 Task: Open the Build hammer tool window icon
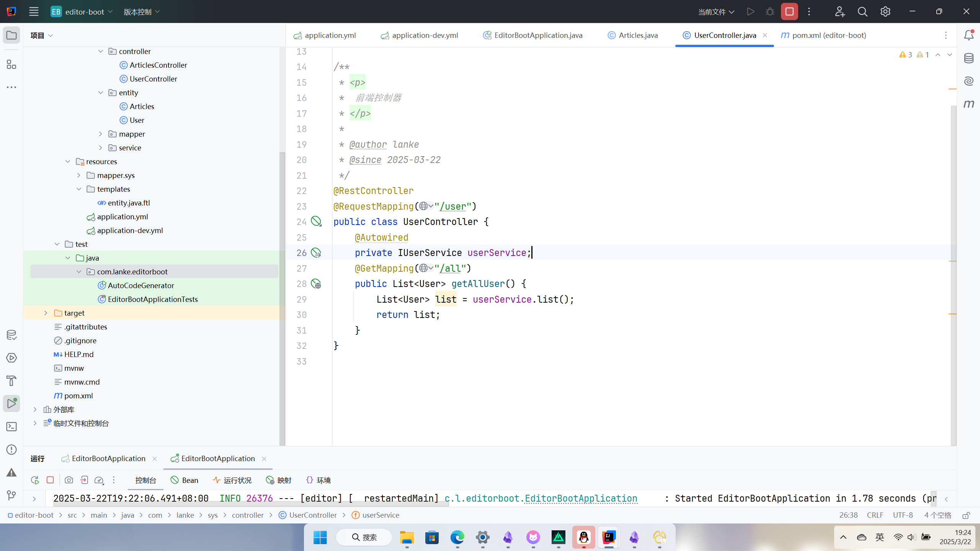pyautogui.click(x=11, y=381)
